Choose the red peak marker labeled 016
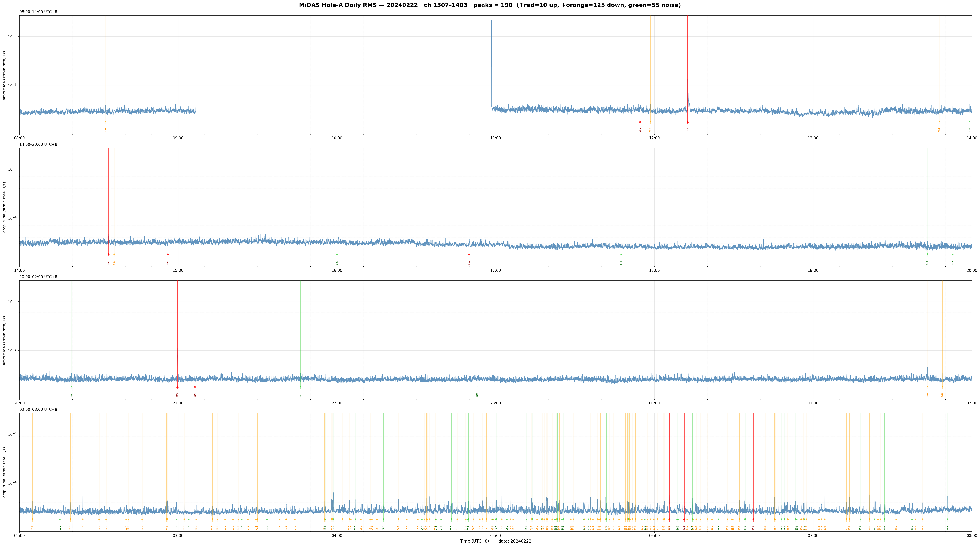This screenshot has width=980, height=546. [x=195, y=387]
